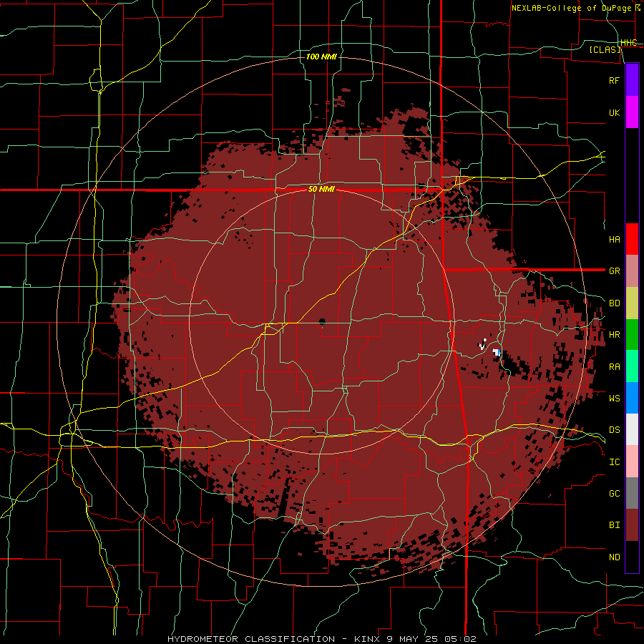Click the '9 MAY 25' date text
The height and width of the screenshot is (644, 644).
(x=412, y=639)
